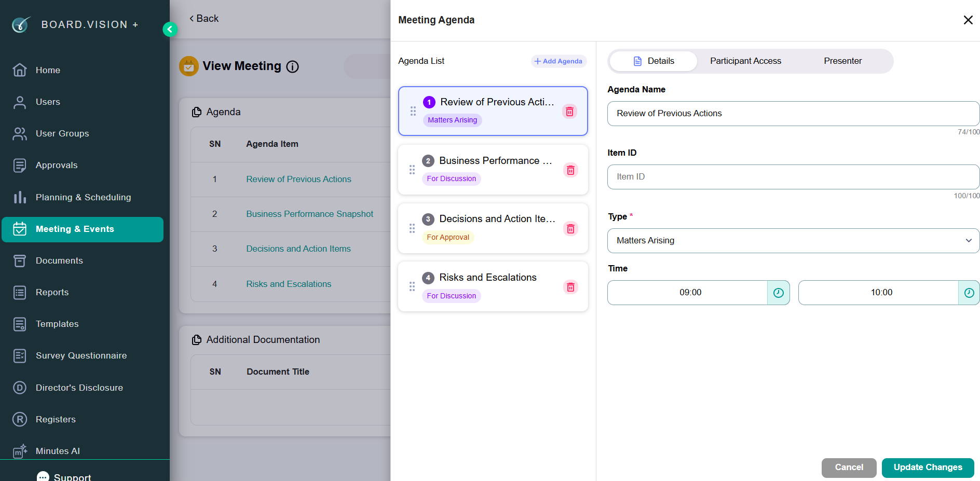Select Meeting & Events in the sidebar
980x481 pixels.
(x=83, y=229)
